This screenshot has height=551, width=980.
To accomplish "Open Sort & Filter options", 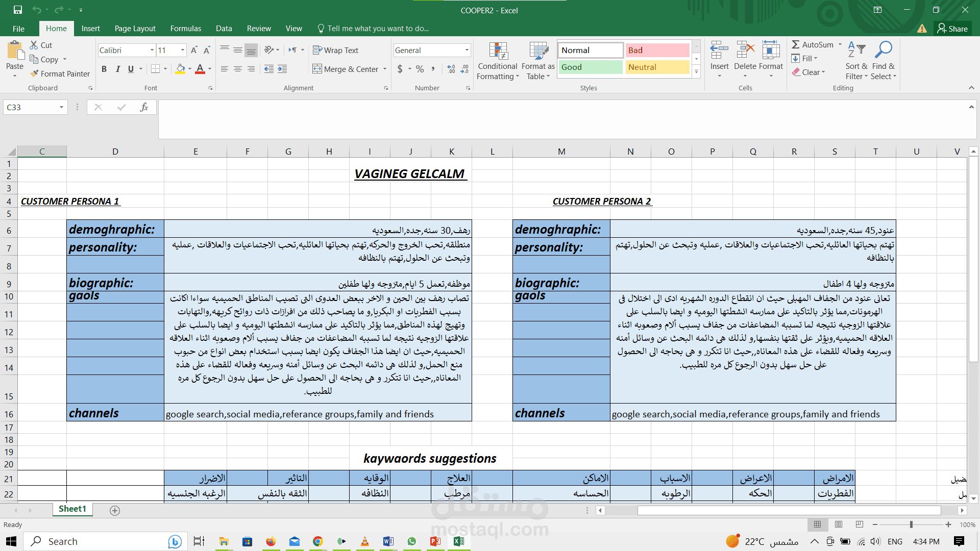I will pos(856,61).
